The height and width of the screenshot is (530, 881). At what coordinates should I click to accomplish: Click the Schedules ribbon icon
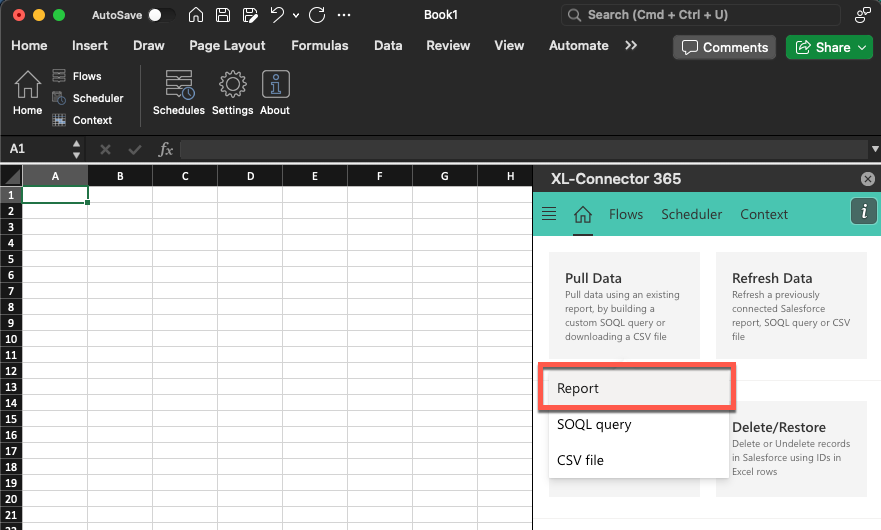179,92
